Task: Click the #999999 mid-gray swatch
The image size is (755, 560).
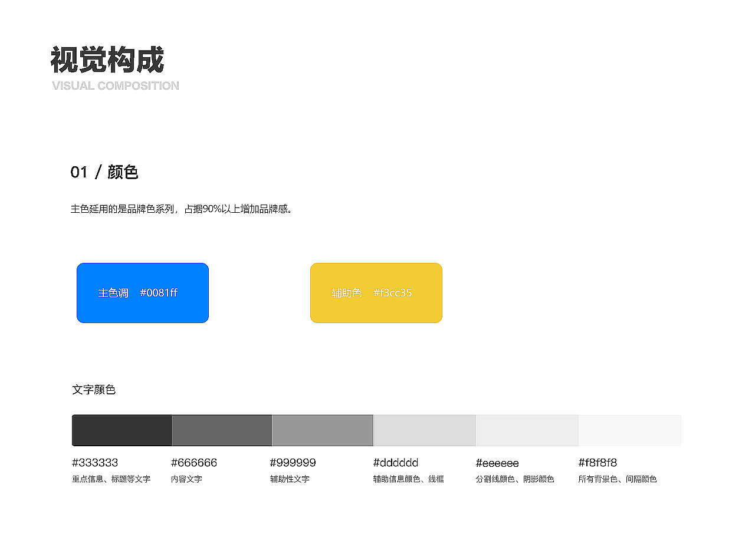Action: pos(322,430)
